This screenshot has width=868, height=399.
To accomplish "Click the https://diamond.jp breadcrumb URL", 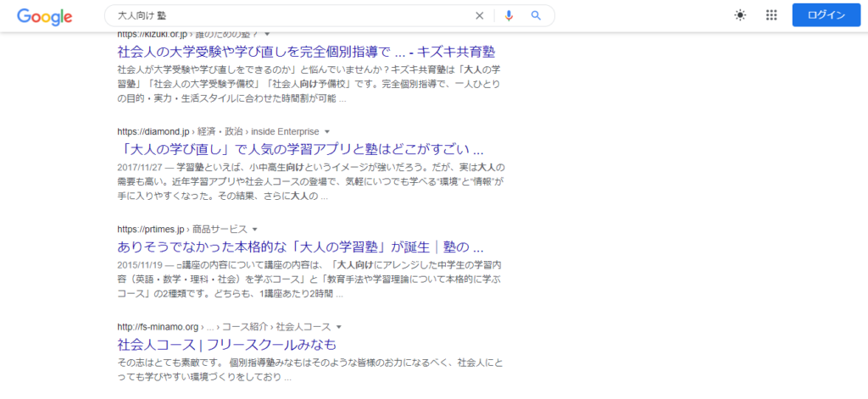I will click(x=153, y=132).
